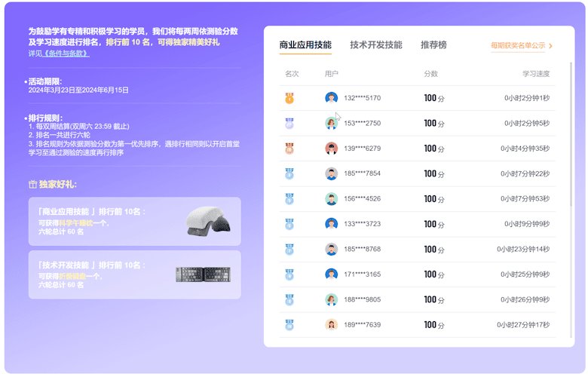Screen dimensions: 588x377
Task: Click the avatar of user 156****4526
Action: [x=331, y=199]
